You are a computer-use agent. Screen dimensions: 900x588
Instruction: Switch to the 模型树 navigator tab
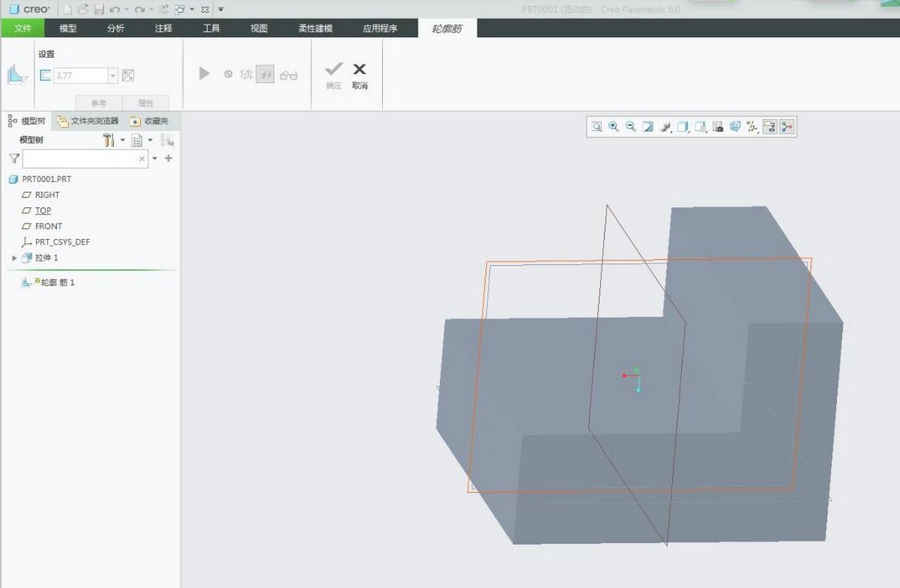(x=26, y=121)
